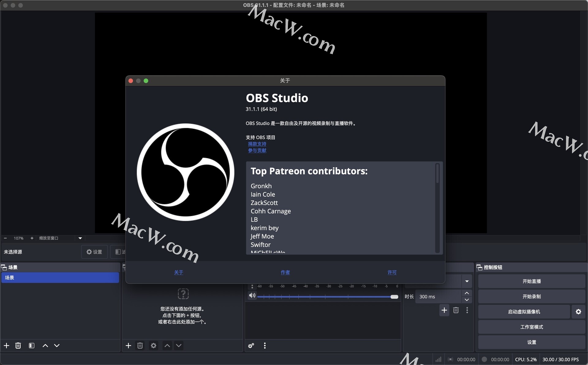Click the 控制按钮 panel dock header icon
Screen dimensions: 588x365
479,267
